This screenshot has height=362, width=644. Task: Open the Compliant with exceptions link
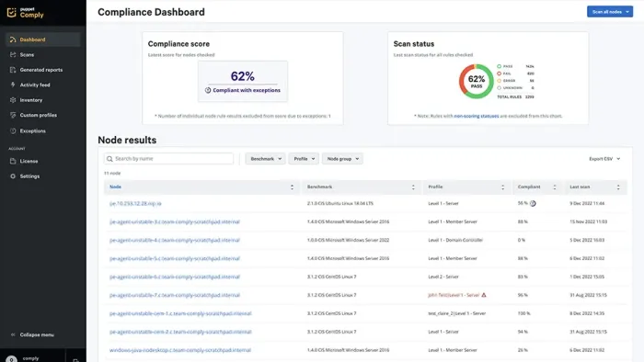pyautogui.click(x=247, y=90)
